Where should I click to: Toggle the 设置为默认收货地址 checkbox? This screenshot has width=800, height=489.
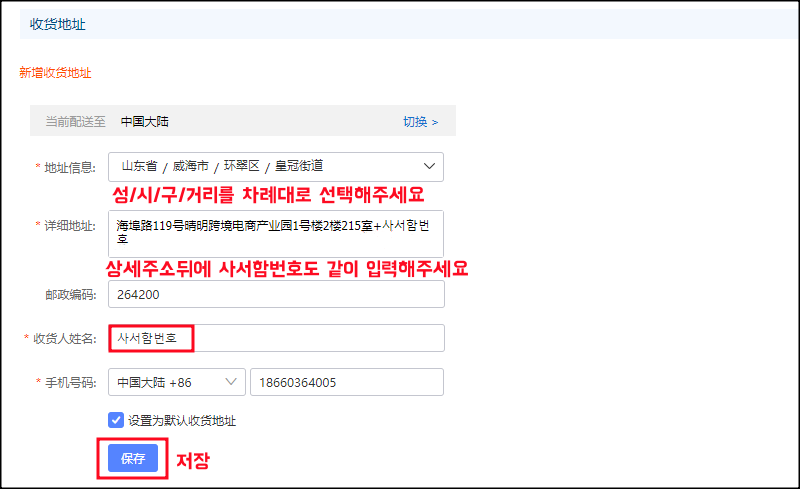(116, 420)
